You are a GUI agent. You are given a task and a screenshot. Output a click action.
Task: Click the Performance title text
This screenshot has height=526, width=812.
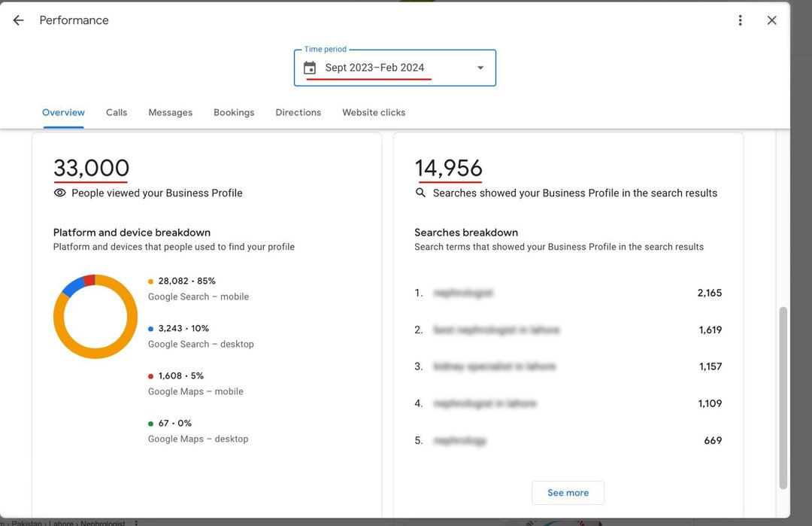(74, 20)
